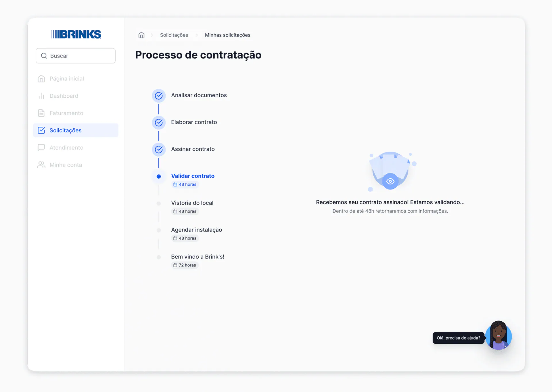Click the Solicitações checkbox icon
Image resolution: width=552 pixels, height=392 pixels.
(x=41, y=130)
